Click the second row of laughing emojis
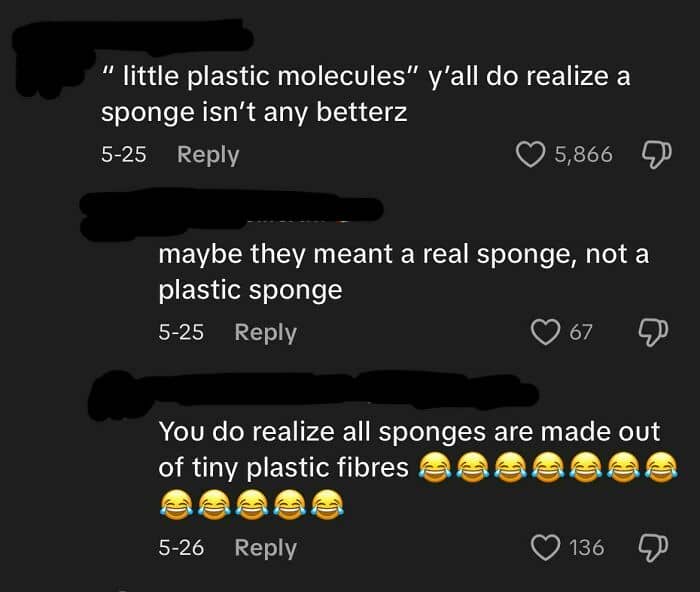The height and width of the screenshot is (592, 700). 245,505
